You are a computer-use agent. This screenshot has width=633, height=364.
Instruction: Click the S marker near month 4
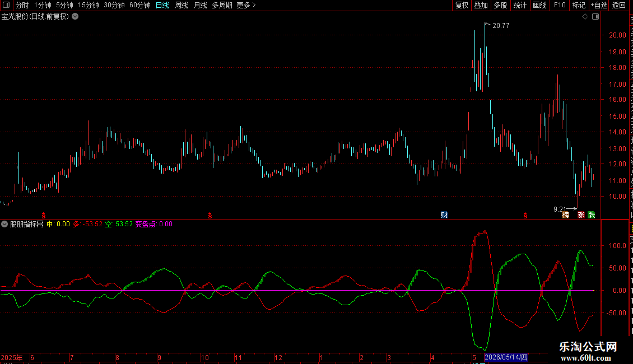pos(525,216)
